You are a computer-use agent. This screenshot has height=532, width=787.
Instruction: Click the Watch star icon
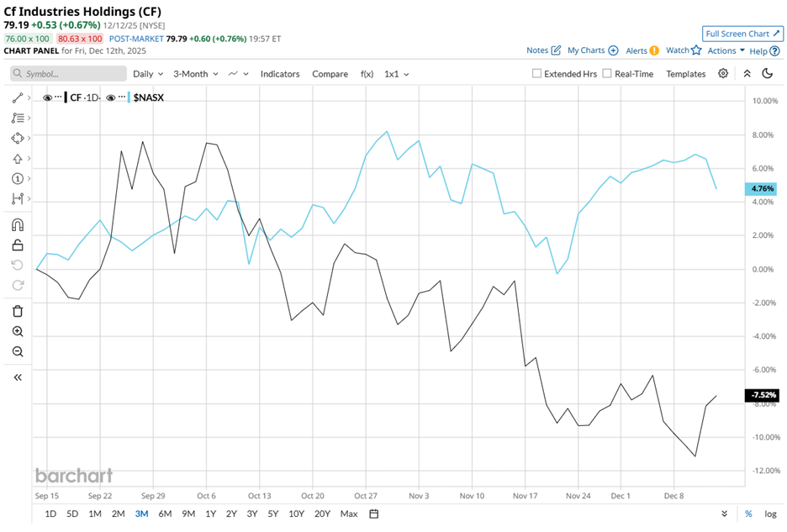(696, 50)
